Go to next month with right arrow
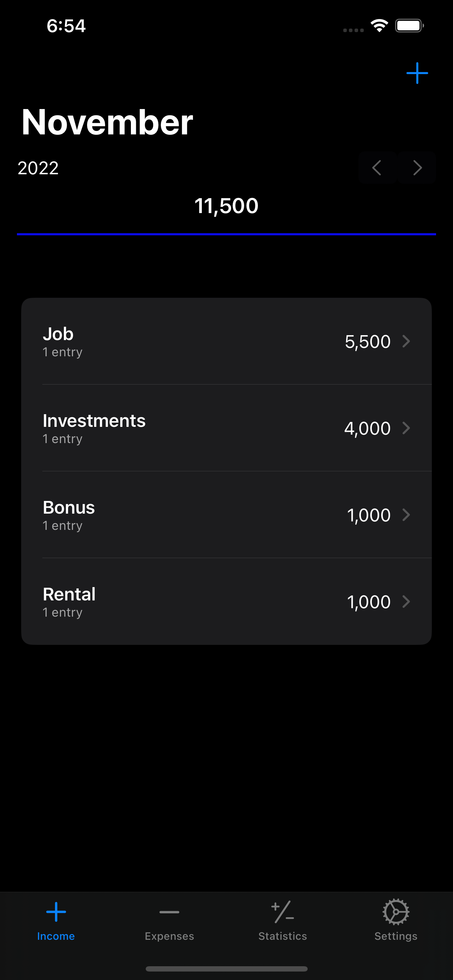 [417, 168]
